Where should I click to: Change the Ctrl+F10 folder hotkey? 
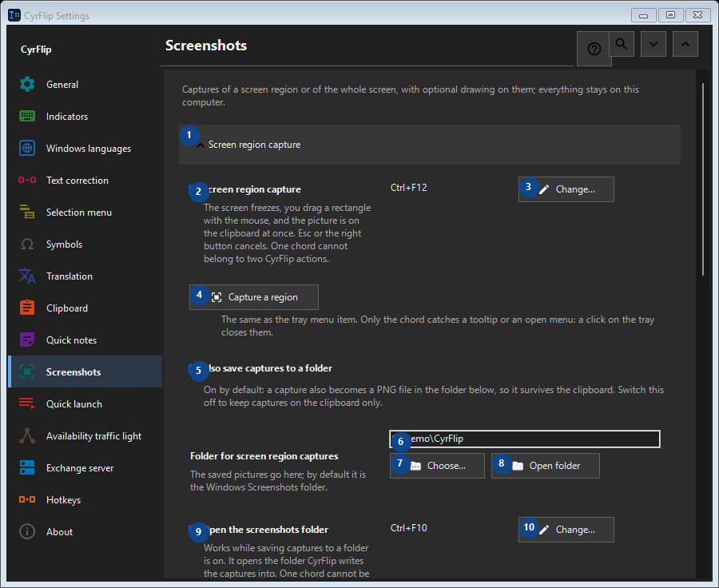pyautogui.click(x=566, y=530)
